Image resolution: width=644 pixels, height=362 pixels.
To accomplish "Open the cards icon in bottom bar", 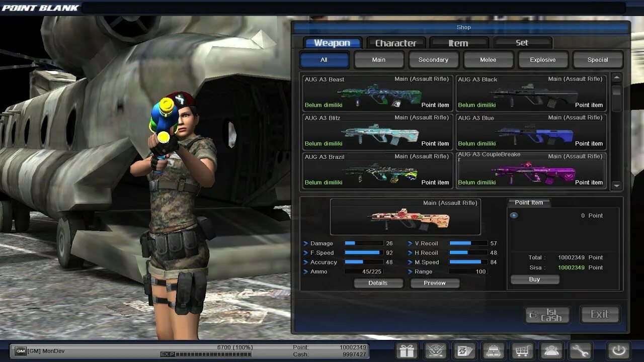I will (x=464, y=350).
